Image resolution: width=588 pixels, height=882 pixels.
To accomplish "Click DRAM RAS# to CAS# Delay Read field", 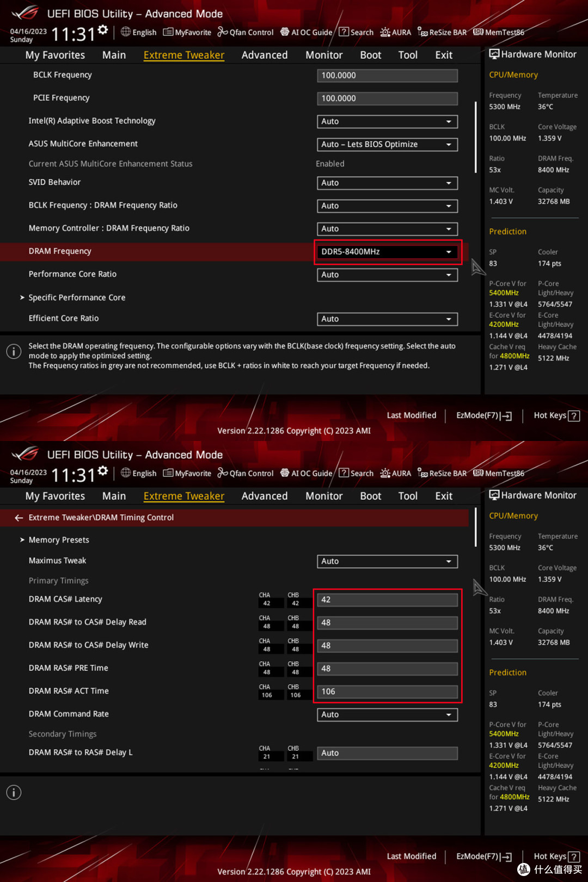I will coord(387,623).
